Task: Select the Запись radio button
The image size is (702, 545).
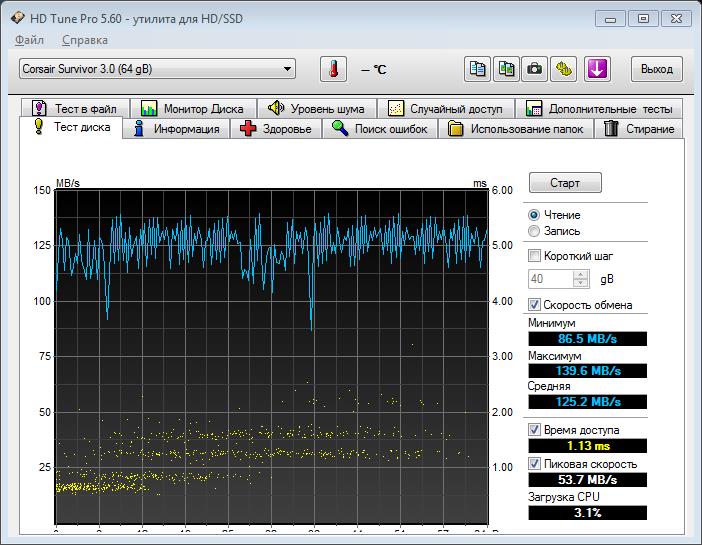Action: pos(534,231)
